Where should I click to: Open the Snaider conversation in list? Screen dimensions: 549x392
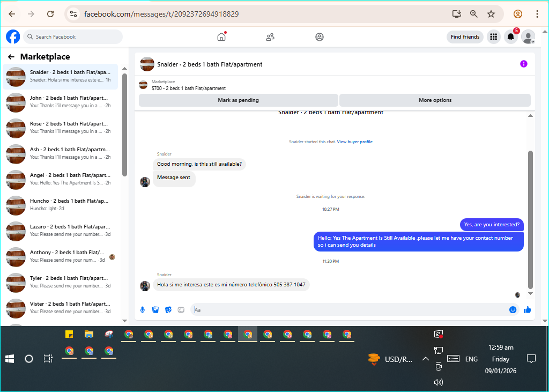(61, 77)
